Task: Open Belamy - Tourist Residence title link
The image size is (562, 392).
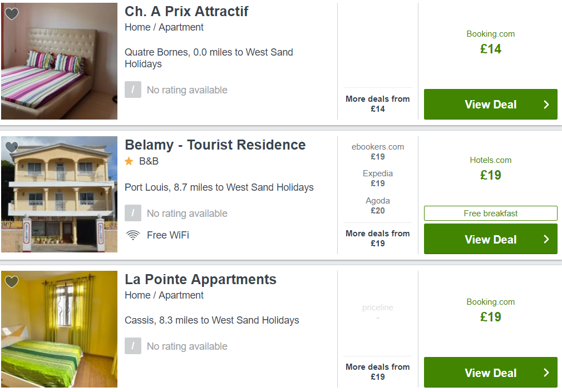Action: [x=215, y=145]
